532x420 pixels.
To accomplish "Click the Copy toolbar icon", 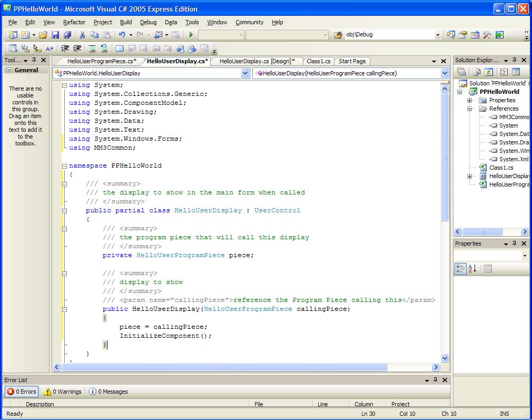I will [x=94, y=35].
